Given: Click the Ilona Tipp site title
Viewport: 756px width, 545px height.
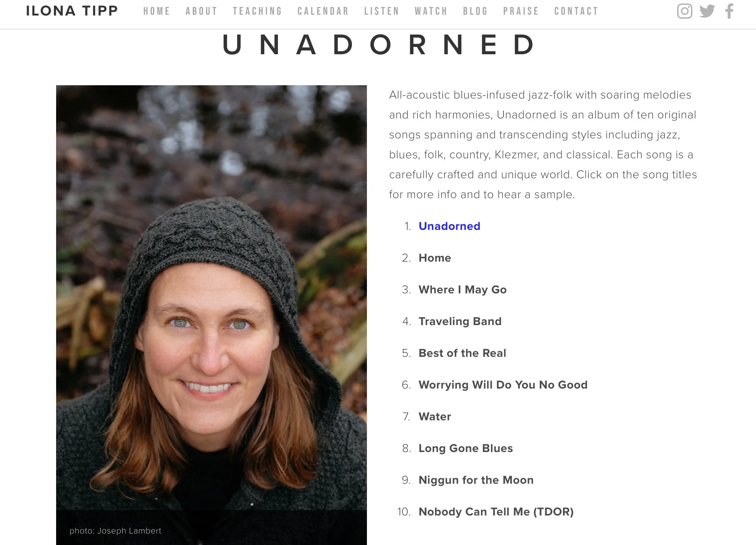Looking at the screenshot, I should coord(72,11).
